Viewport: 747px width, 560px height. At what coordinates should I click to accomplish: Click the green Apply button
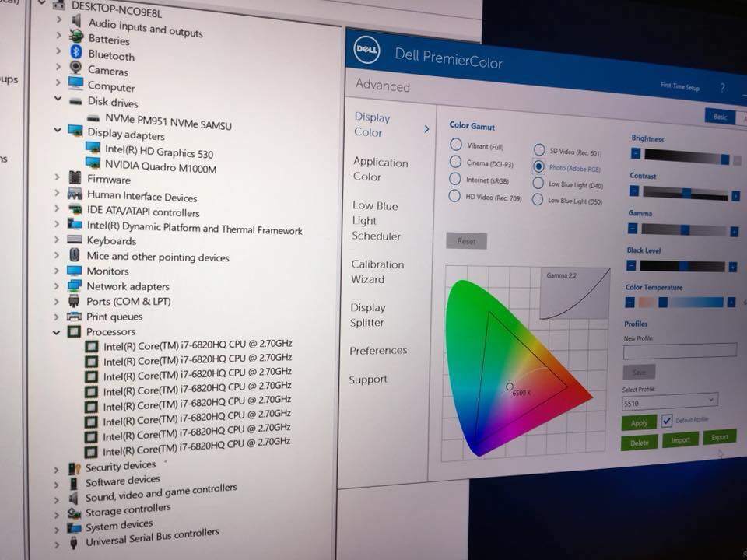tap(639, 423)
